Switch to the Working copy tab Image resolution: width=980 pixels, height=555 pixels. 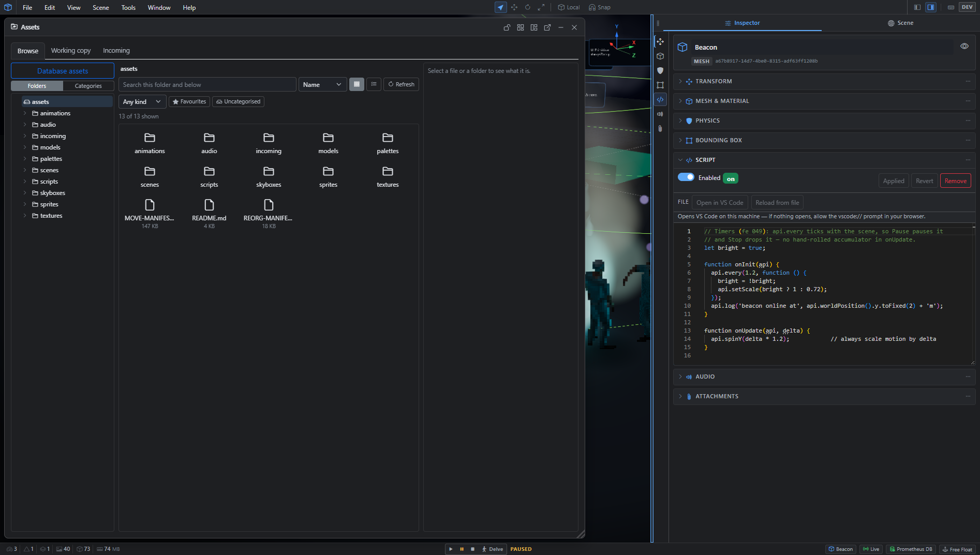[x=71, y=51]
